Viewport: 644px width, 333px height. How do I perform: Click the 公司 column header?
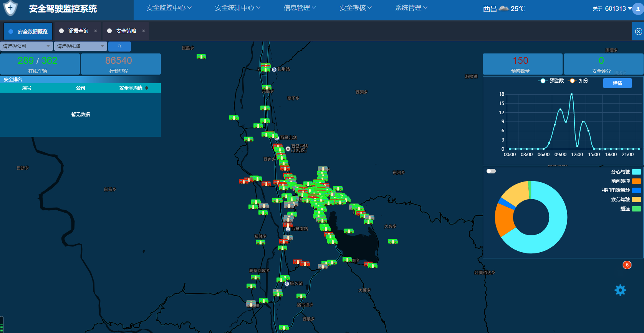(81, 88)
